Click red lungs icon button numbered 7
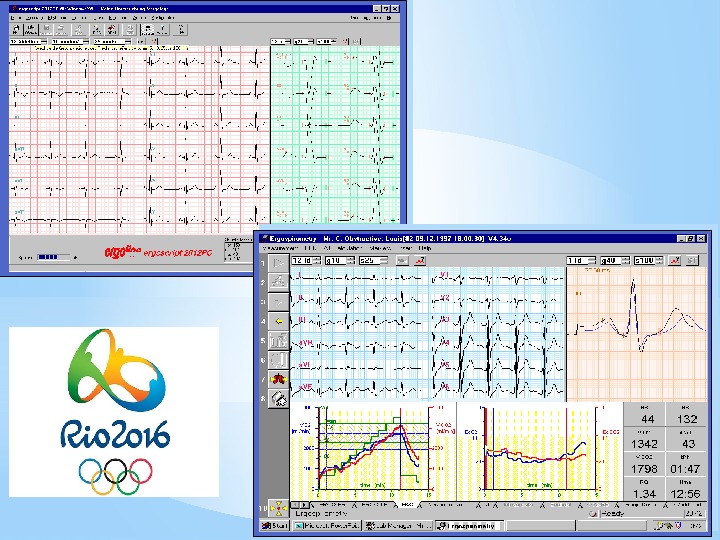 [x=279, y=379]
